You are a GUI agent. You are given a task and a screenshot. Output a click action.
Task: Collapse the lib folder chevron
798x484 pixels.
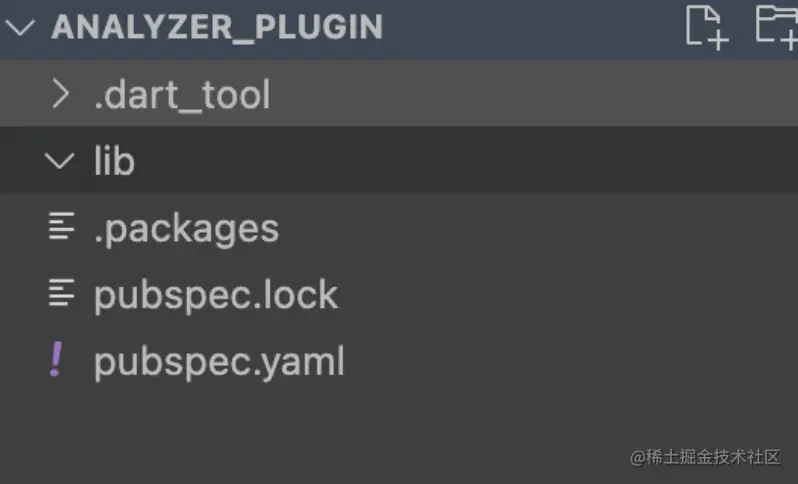(61, 161)
